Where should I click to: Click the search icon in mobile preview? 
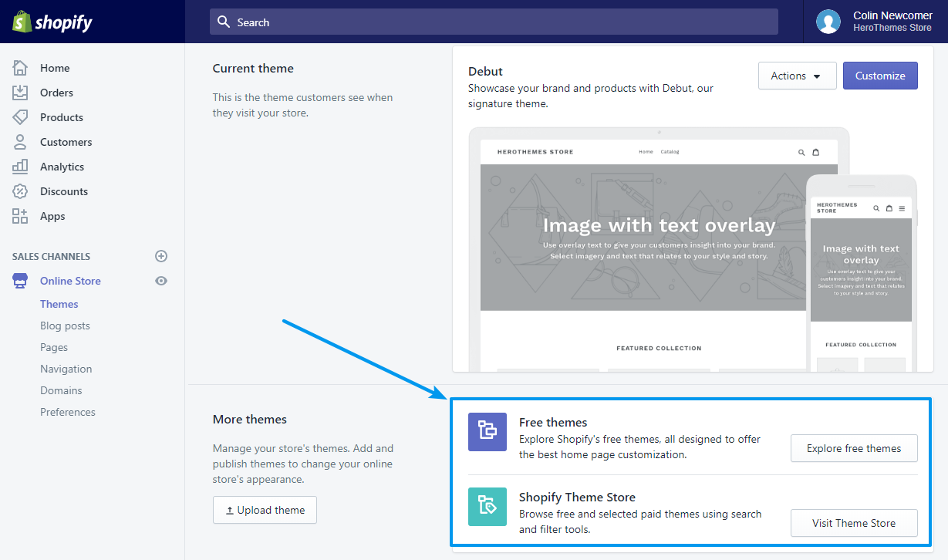(876, 208)
